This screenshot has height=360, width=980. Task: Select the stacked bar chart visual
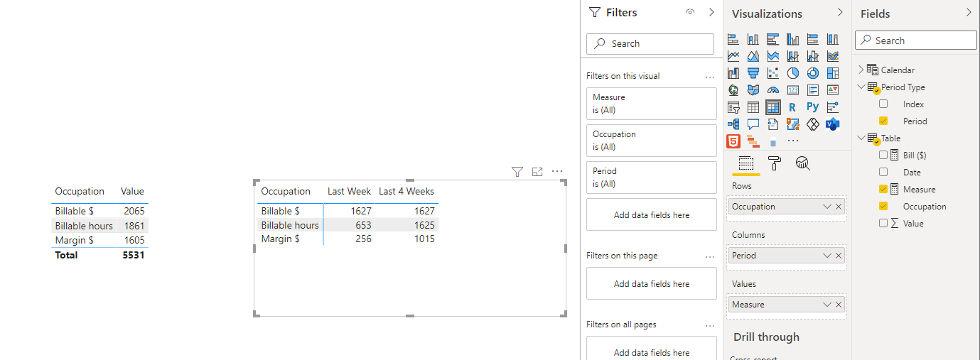733,39
